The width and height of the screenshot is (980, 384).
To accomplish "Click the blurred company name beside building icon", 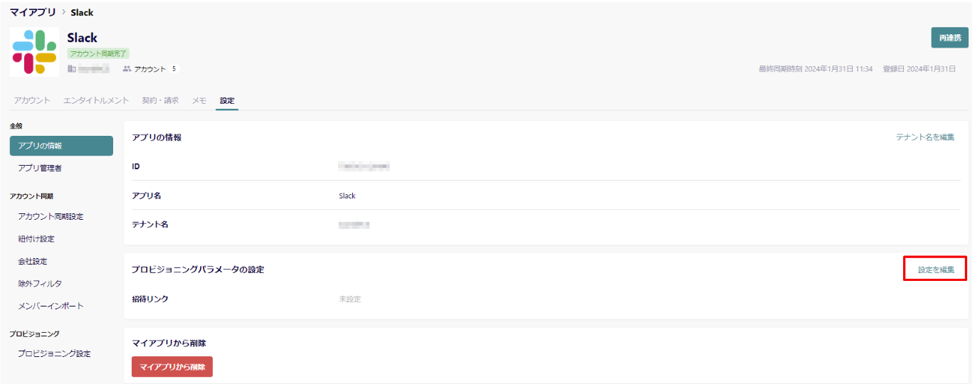I will (94, 69).
